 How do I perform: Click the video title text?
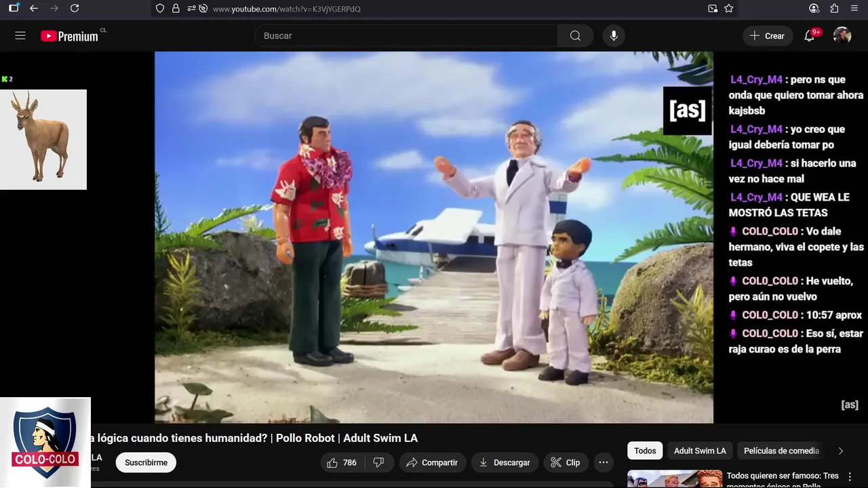254,438
